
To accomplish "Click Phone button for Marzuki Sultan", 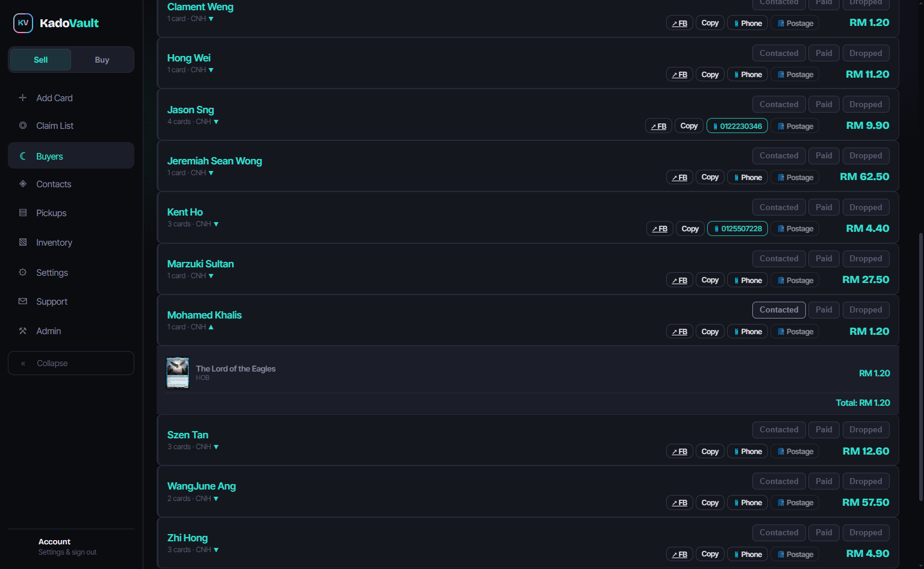I will (748, 281).
